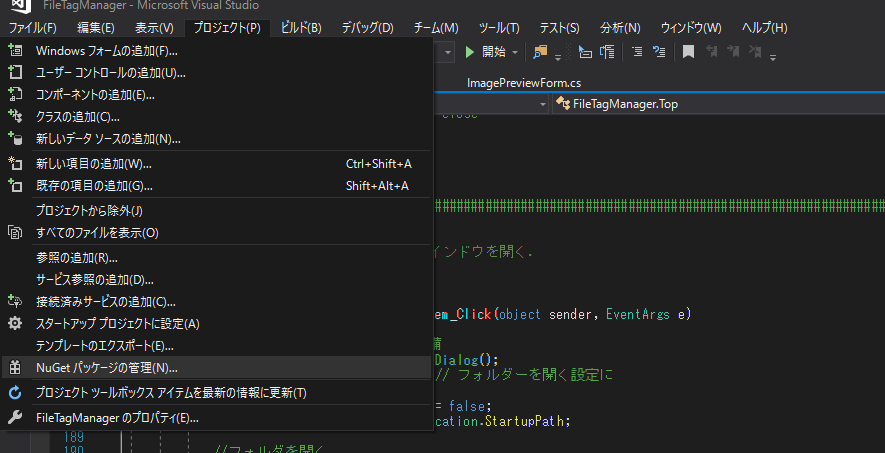Image resolution: width=885 pixels, height=453 pixels.
Task: Select プロジェクトから除外(J)
Action: tap(217, 211)
